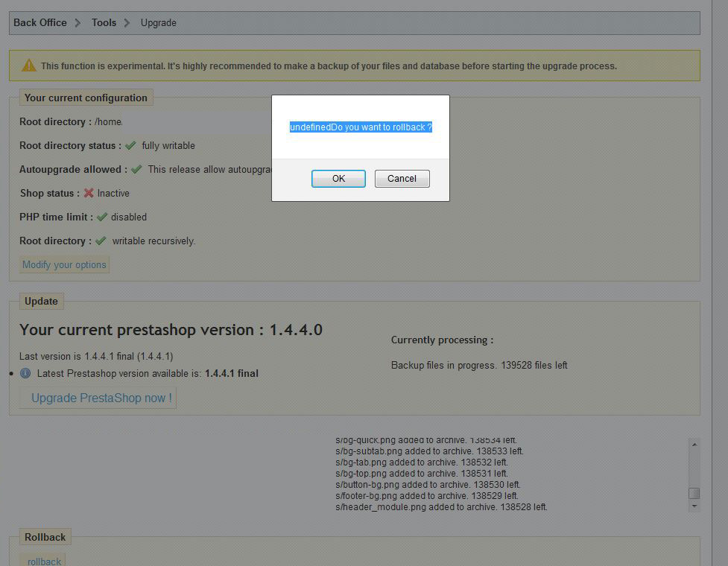Click 'Currently processing :' label
728x566 pixels.
point(442,340)
